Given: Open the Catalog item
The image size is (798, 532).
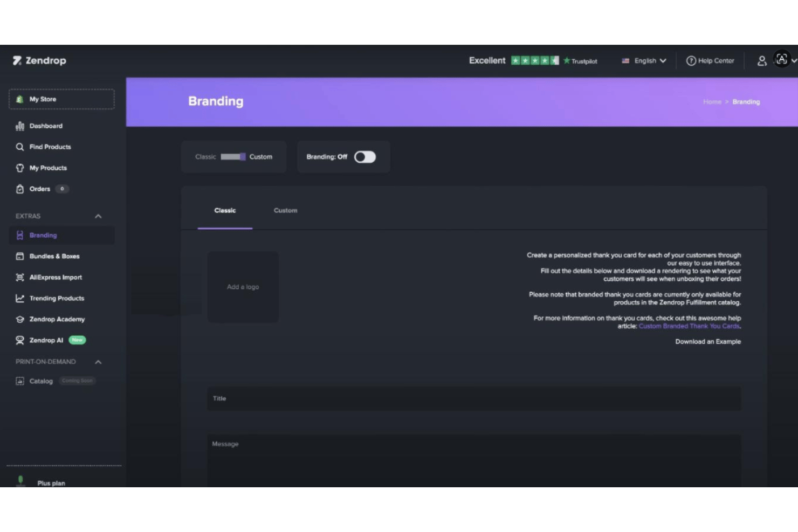Looking at the screenshot, I should coord(41,381).
